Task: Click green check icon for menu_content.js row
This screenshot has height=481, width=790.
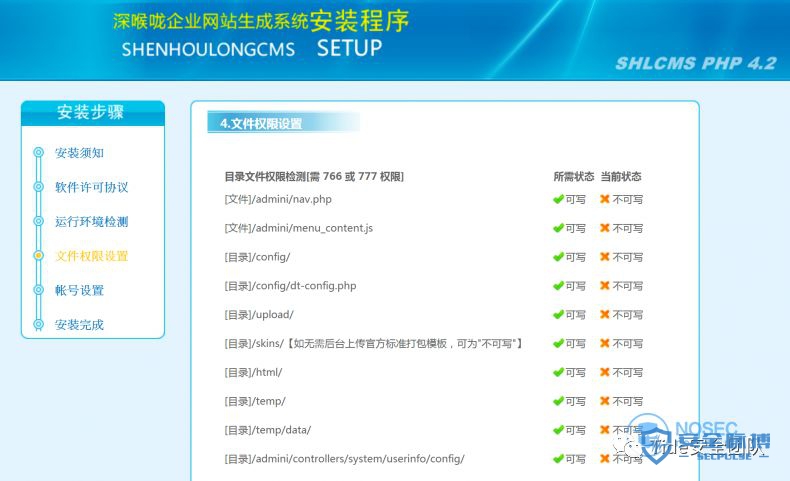Action: [x=558, y=228]
